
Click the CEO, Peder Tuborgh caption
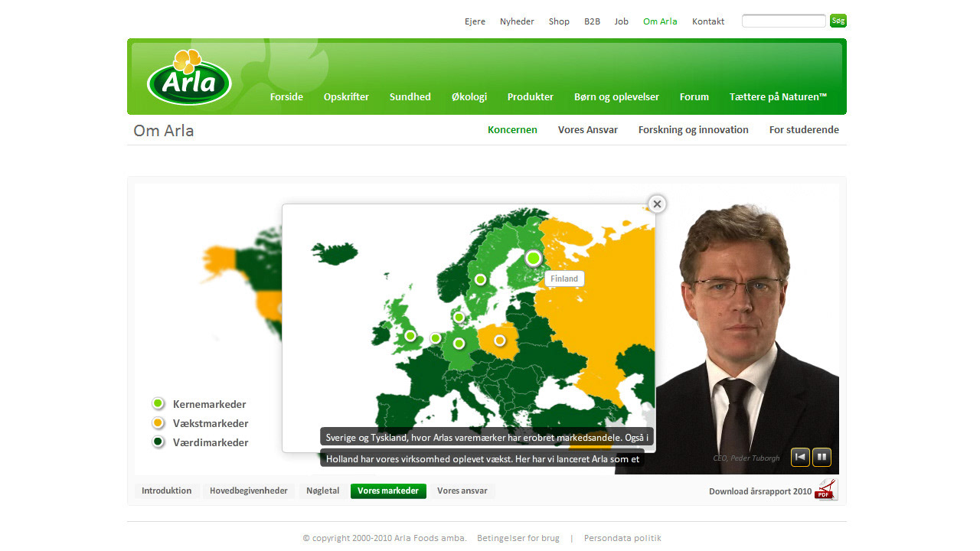[x=746, y=458]
